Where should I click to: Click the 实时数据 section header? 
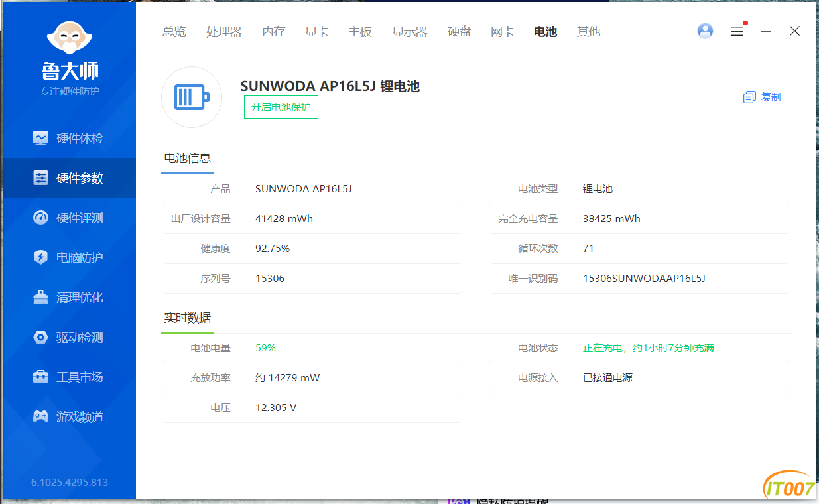[188, 318]
